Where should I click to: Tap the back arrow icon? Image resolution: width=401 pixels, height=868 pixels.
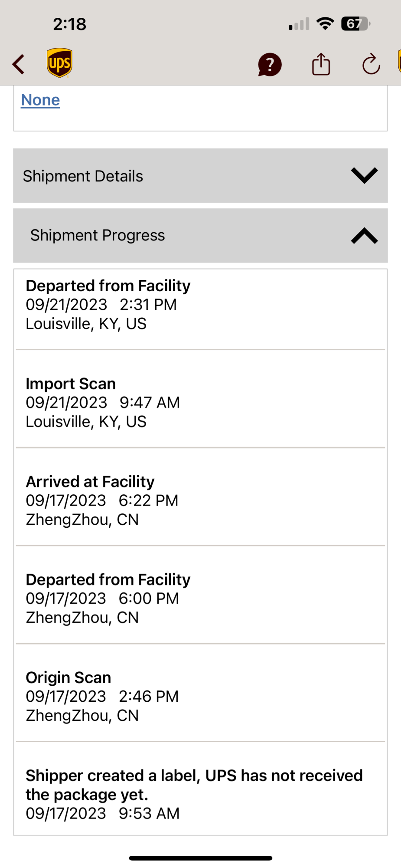(x=19, y=64)
